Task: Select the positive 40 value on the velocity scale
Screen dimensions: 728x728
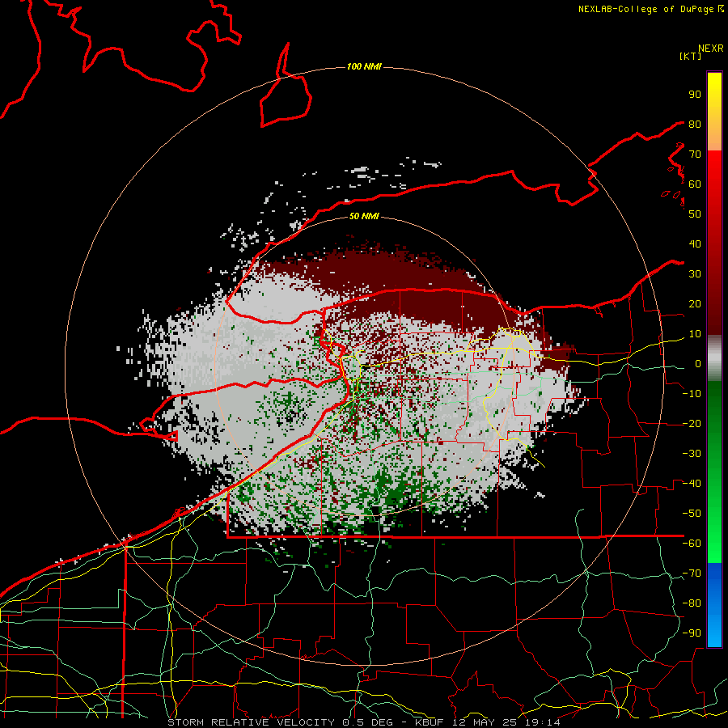Action: point(695,243)
